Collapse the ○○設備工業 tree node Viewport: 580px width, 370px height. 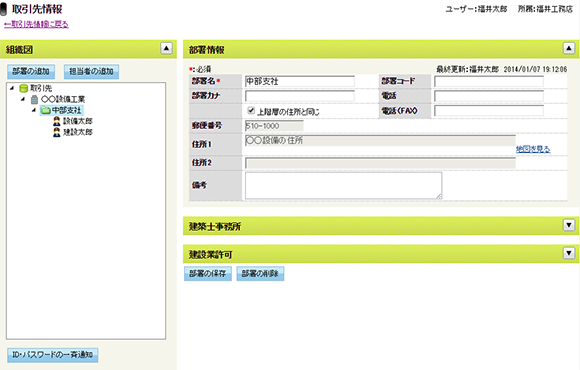(23, 99)
